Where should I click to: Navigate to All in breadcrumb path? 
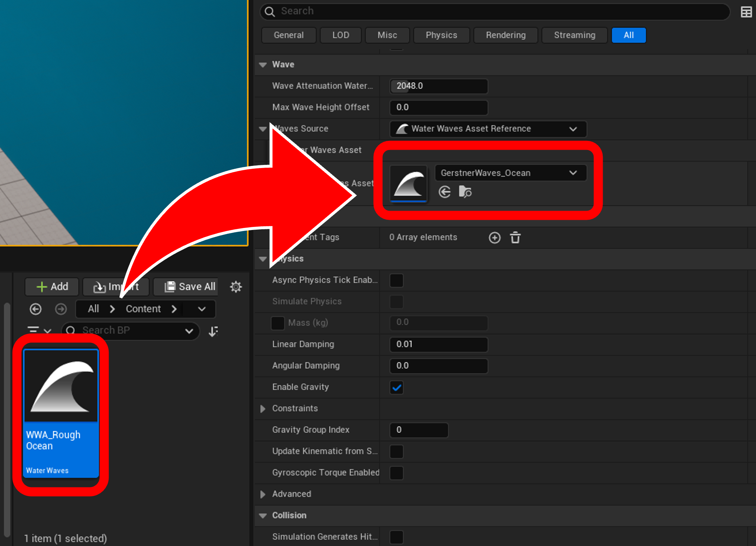point(93,309)
